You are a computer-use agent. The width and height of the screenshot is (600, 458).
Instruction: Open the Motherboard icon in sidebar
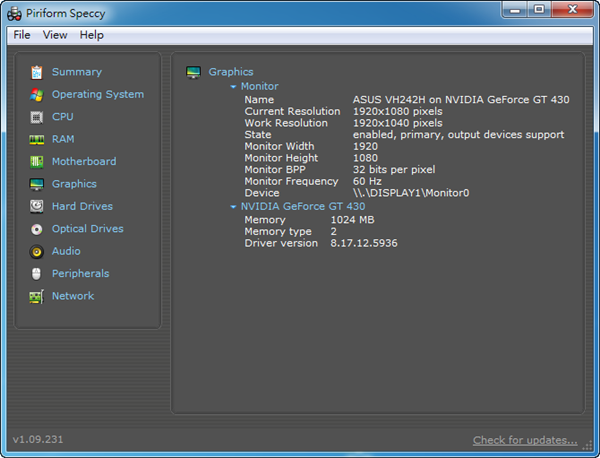[37, 162]
